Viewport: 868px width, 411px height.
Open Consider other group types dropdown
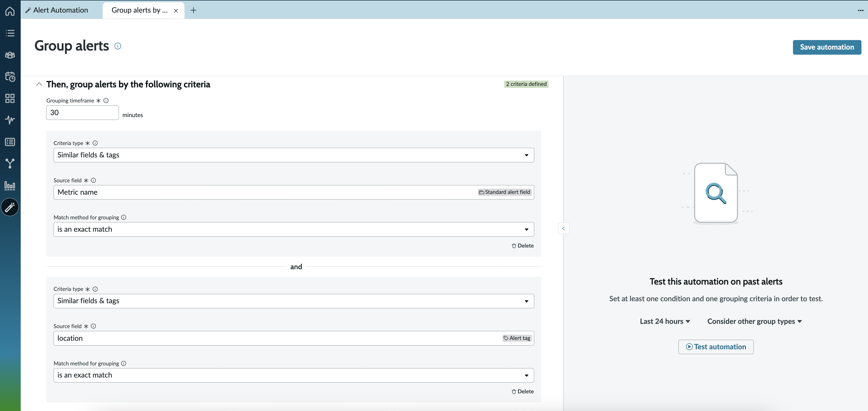pyautogui.click(x=754, y=321)
